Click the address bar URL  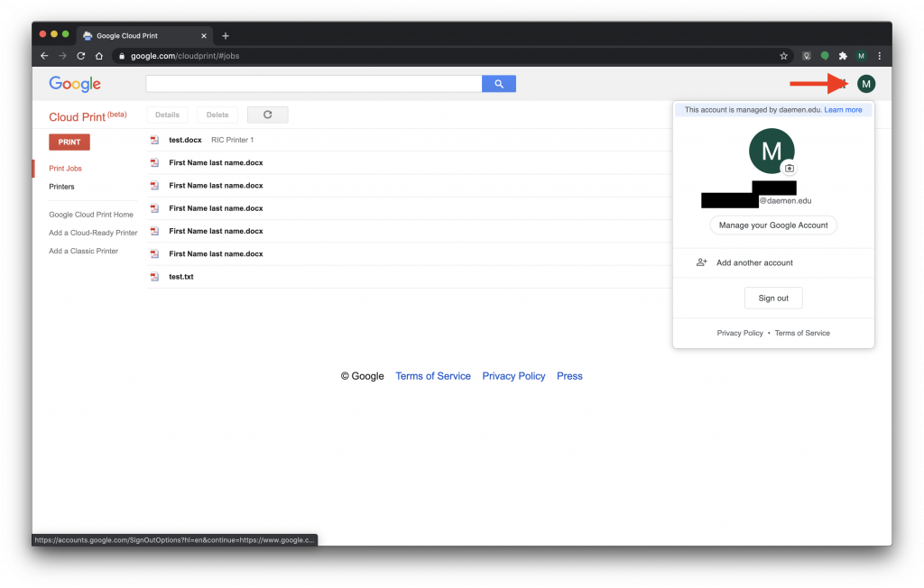coord(185,56)
